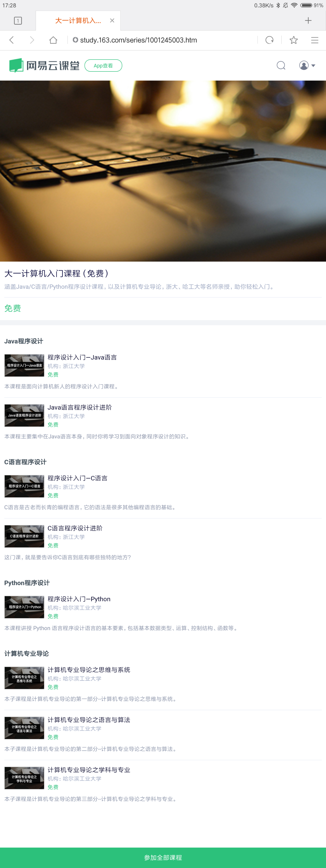The image size is (326, 868).
Task: Tap the battery 91% status indicator
Action: [312, 5]
